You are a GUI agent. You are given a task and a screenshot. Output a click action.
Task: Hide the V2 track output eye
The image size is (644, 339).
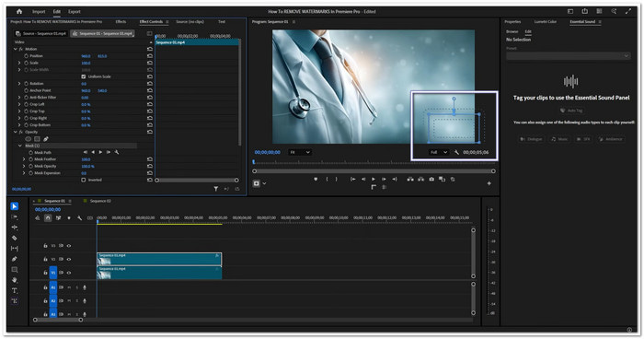pyautogui.click(x=69, y=259)
